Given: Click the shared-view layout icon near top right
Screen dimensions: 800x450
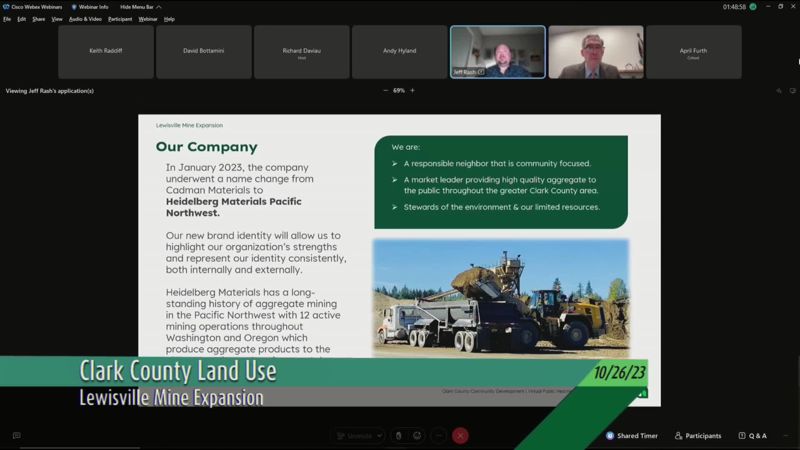Looking at the screenshot, I should pyautogui.click(x=792, y=91).
